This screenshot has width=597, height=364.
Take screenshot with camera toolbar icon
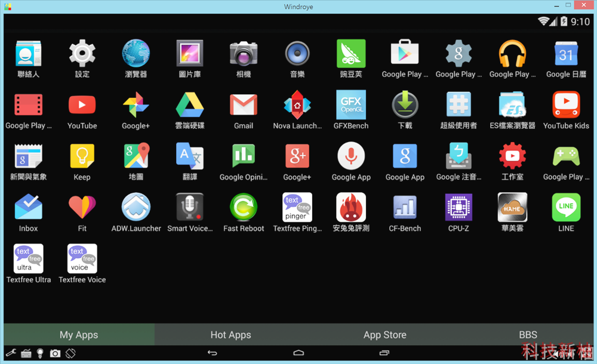click(x=55, y=354)
